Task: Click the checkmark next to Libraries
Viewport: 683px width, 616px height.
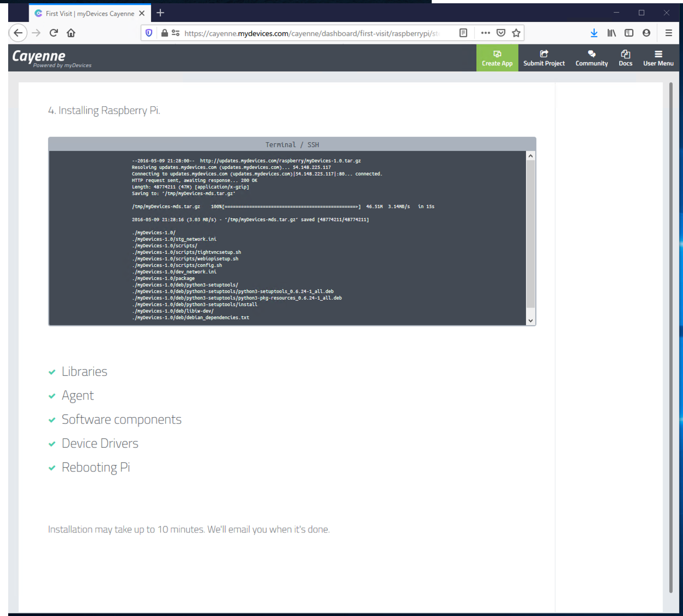Action: coord(52,372)
